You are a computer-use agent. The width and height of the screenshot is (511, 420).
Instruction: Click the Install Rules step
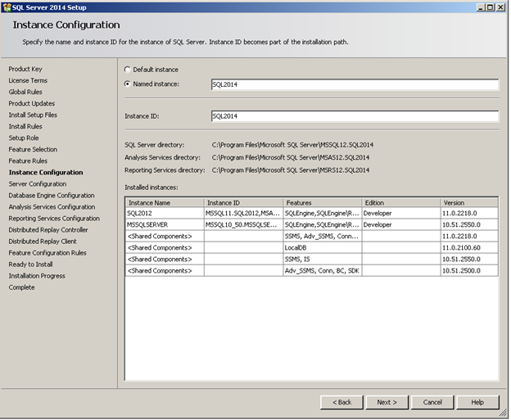25,126
